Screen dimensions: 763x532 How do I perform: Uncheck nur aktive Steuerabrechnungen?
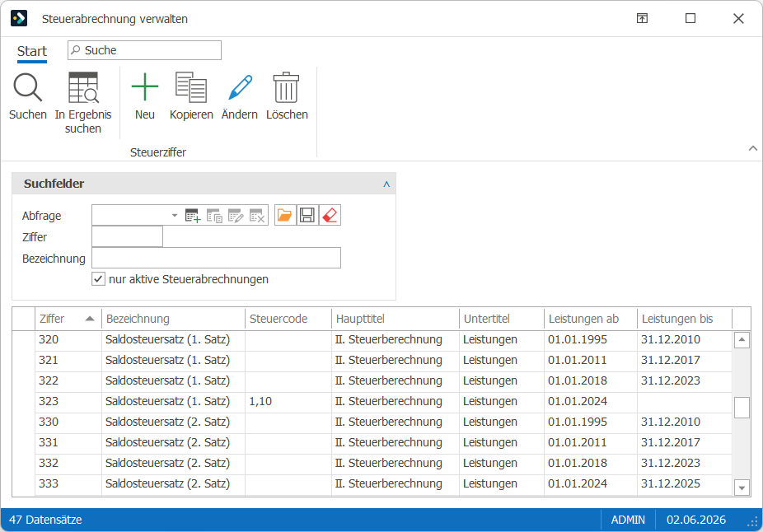tap(98, 279)
